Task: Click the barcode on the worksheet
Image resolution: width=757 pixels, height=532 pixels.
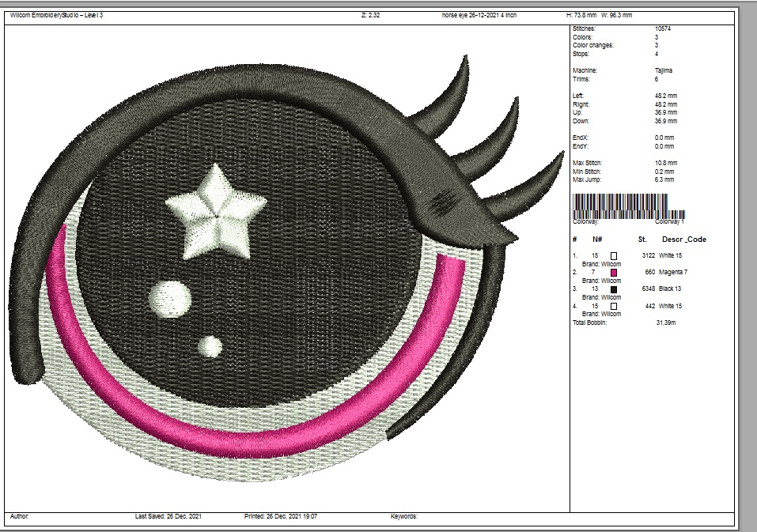Action: 629,206
